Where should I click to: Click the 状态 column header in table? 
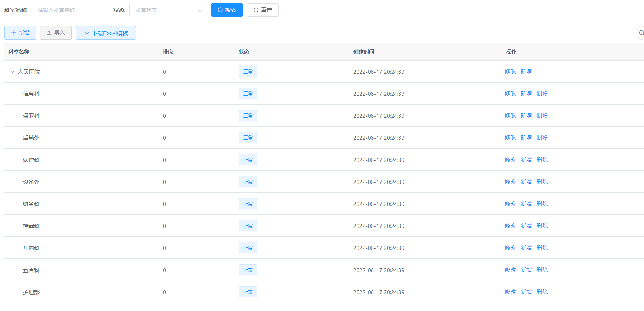coord(244,52)
